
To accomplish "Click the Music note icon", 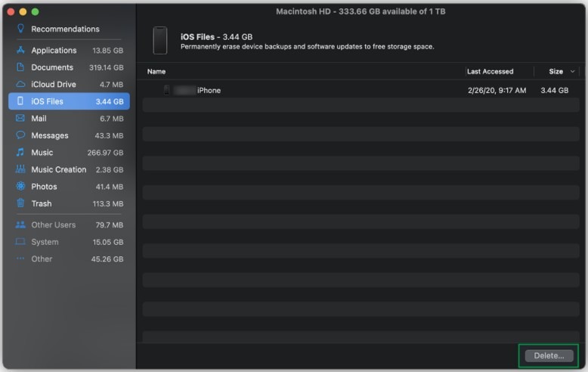I will coord(20,152).
